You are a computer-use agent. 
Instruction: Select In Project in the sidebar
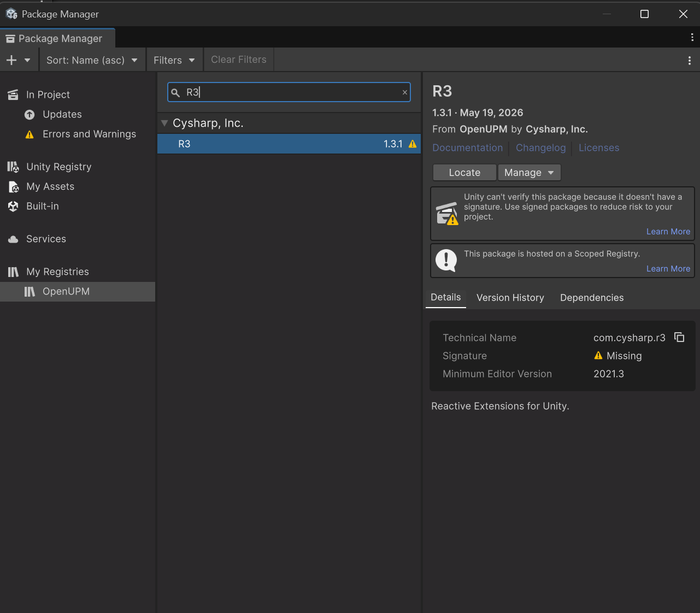(x=48, y=95)
